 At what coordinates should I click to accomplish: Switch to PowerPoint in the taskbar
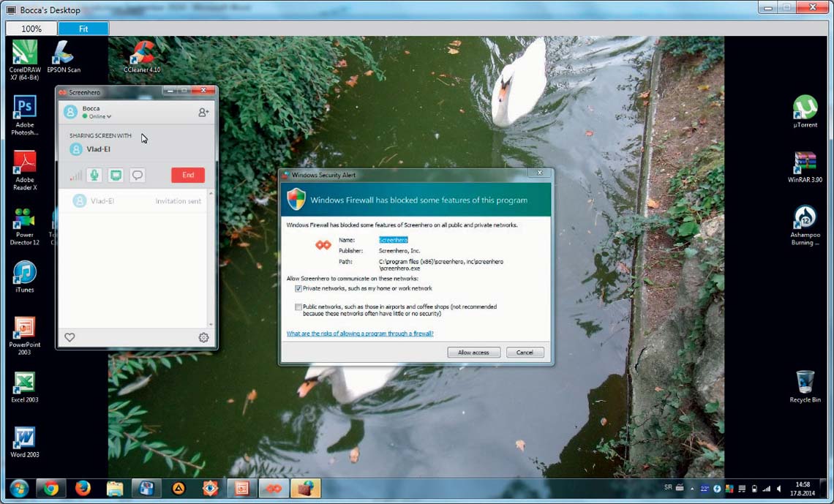pos(242,488)
